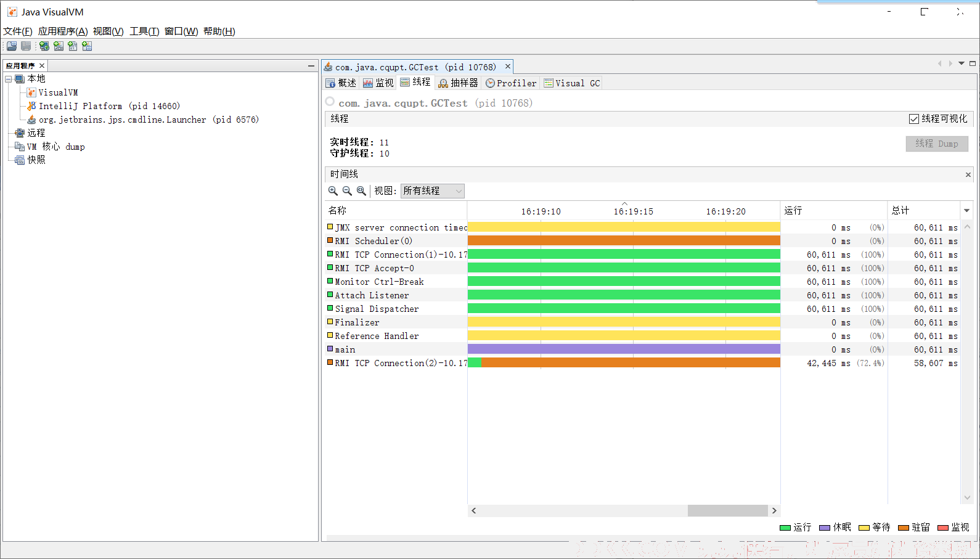Viewport: 980px width, 559px height.
Task: Click the 42,445 ms running time value
Action: point(828,364)
